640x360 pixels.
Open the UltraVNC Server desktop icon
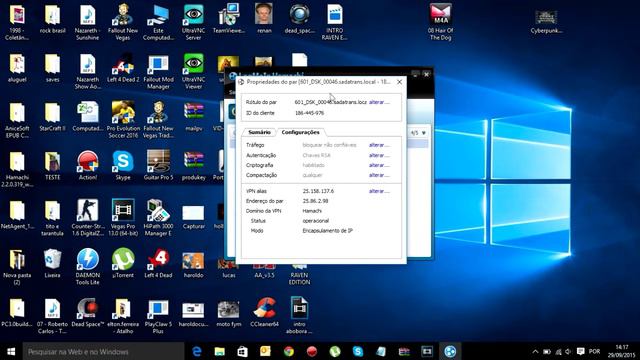pyautogui.click(x=193, y=22)
